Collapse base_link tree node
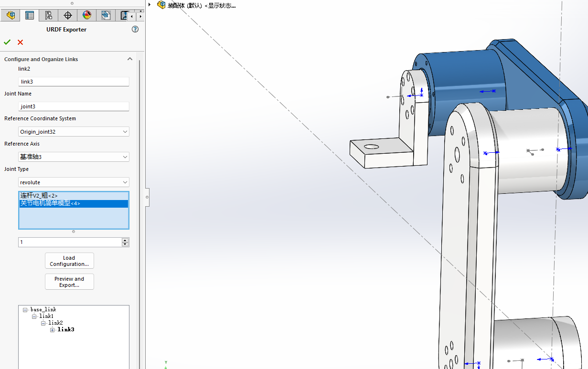 tap(25, 310)
